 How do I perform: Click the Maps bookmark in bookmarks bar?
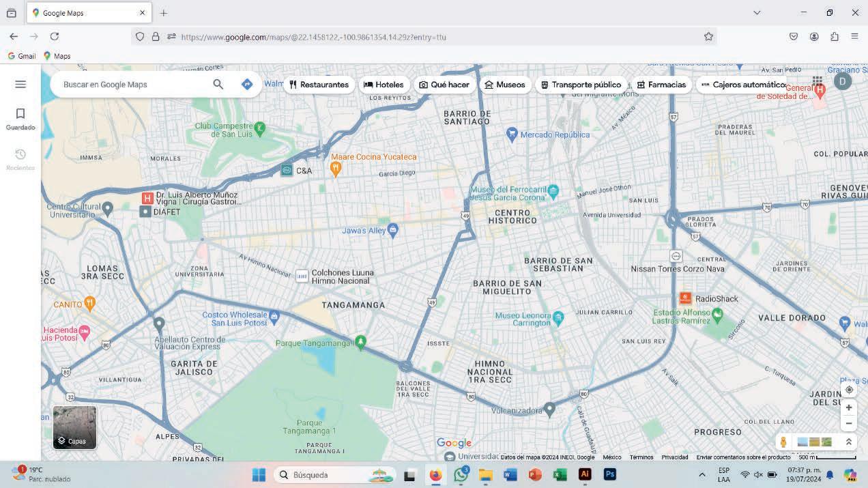57,56
